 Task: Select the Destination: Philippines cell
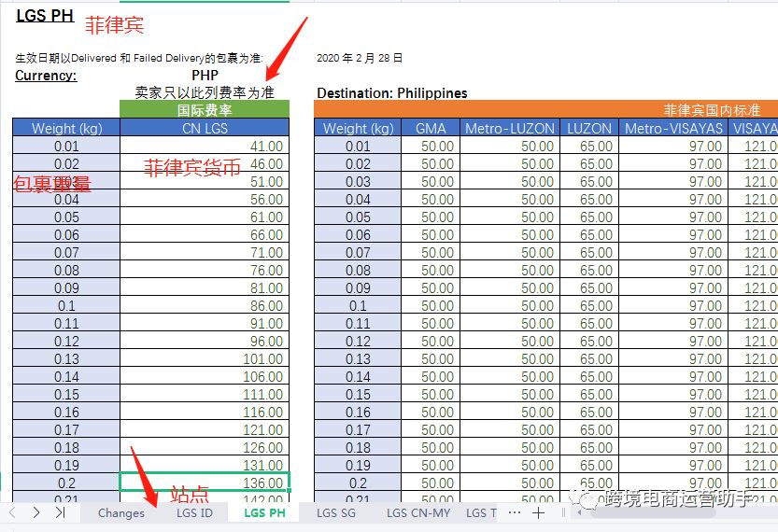[392, 93]
